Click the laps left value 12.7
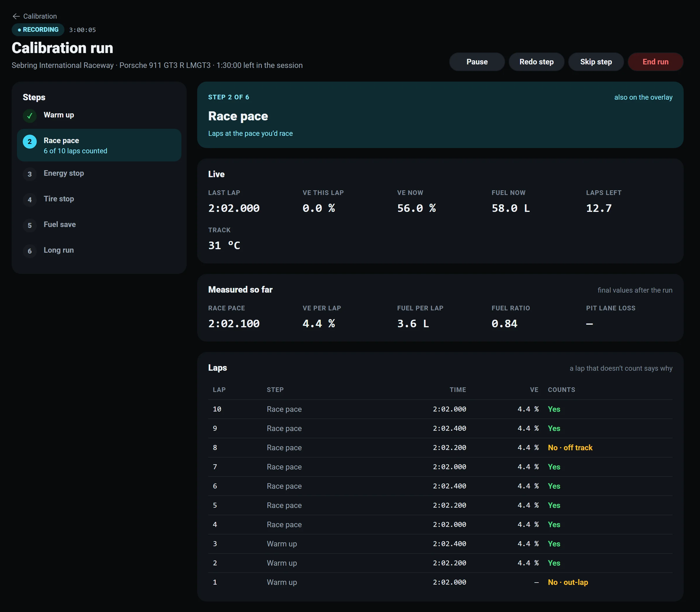 [x=599, y=208]
